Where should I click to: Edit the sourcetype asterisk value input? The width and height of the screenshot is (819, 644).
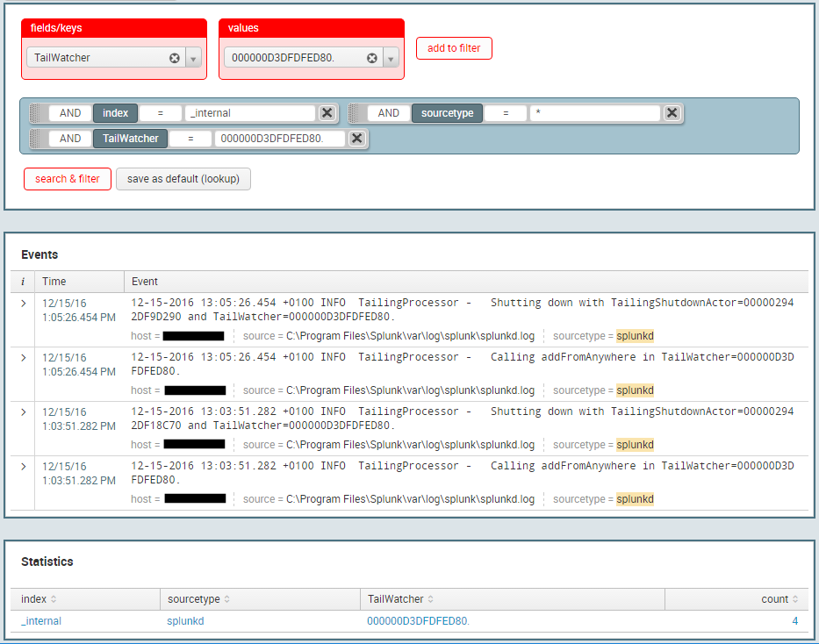[x=595, y=112]
